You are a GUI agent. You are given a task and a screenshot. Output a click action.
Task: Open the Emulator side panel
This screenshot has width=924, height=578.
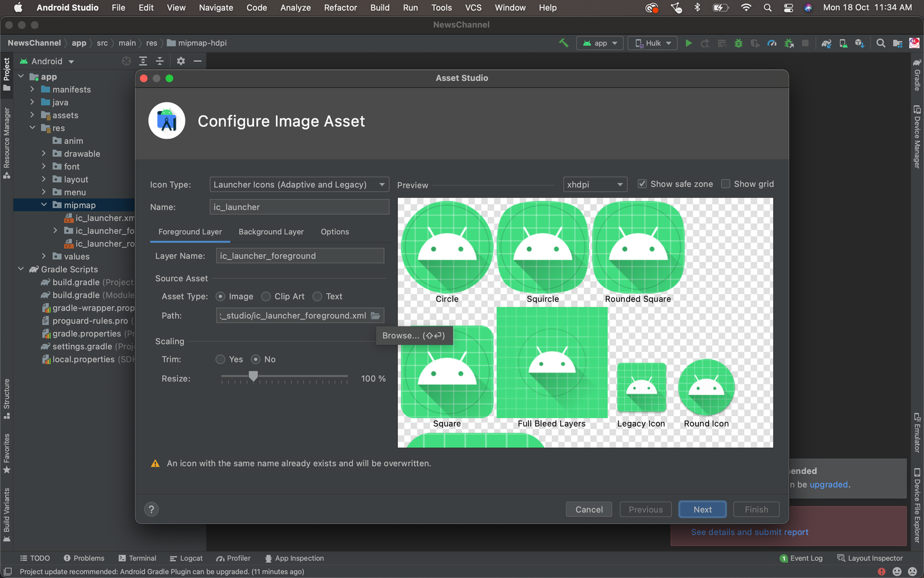tap(917, 432)
